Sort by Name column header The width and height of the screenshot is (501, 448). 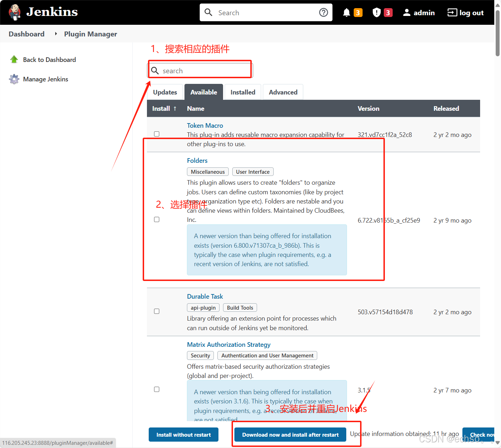click(195, 109)
